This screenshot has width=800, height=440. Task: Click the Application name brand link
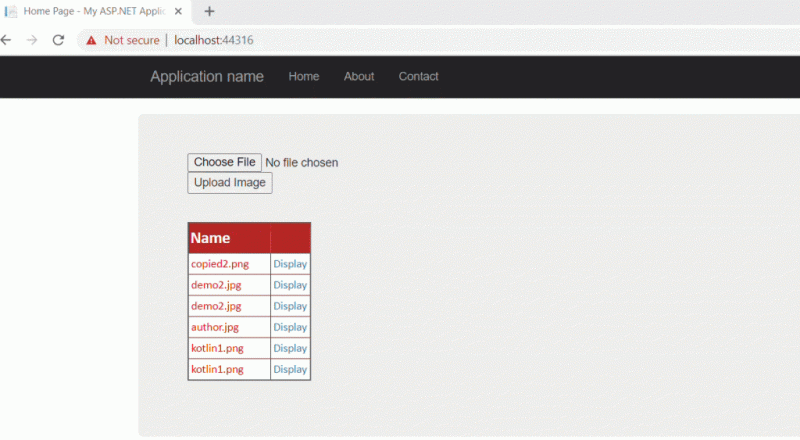[x=207, y=77]
